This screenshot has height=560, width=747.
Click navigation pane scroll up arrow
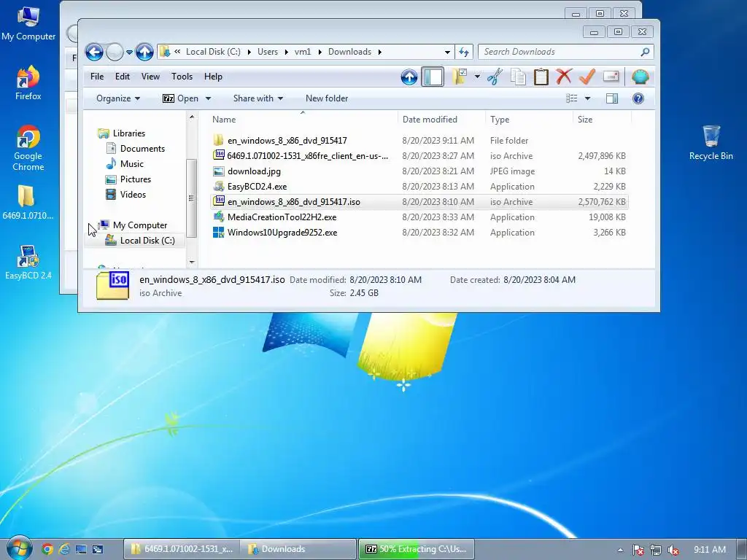[192, 117]
